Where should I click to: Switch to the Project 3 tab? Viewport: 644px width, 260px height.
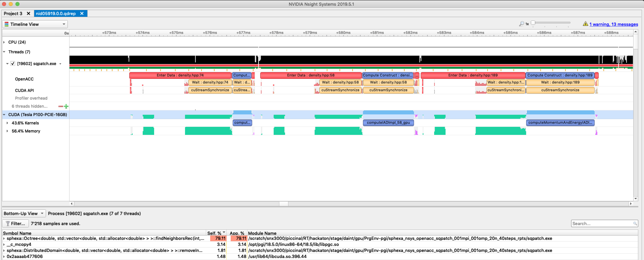(x=13, y=13)
